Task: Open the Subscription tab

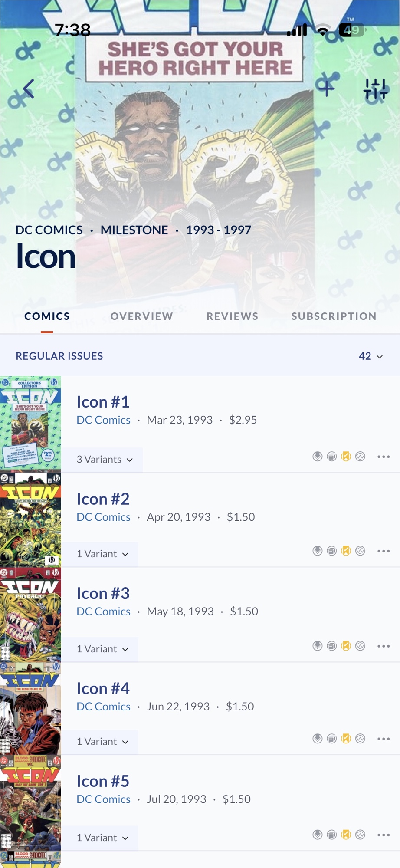Action: [x=334, y=316]
